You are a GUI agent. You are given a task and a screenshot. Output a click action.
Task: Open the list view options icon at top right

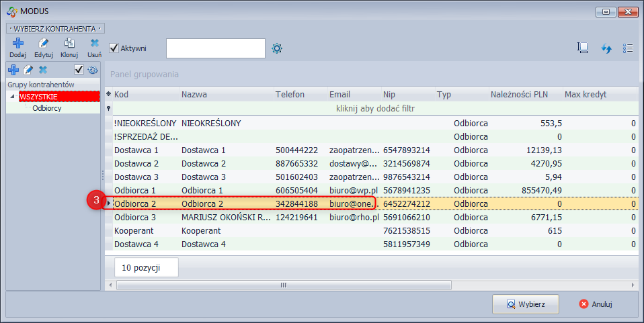(628, 48)
